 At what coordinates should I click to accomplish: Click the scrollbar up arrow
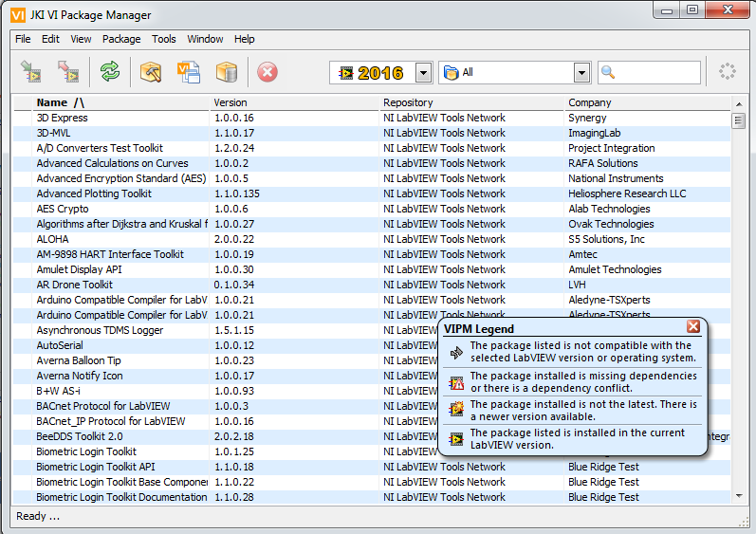[x=739, y=103]
